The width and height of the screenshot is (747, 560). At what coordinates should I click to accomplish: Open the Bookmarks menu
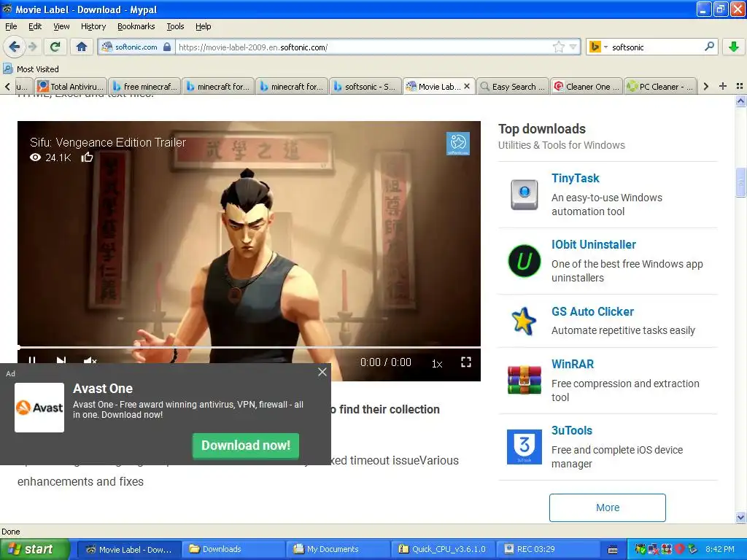136,26
